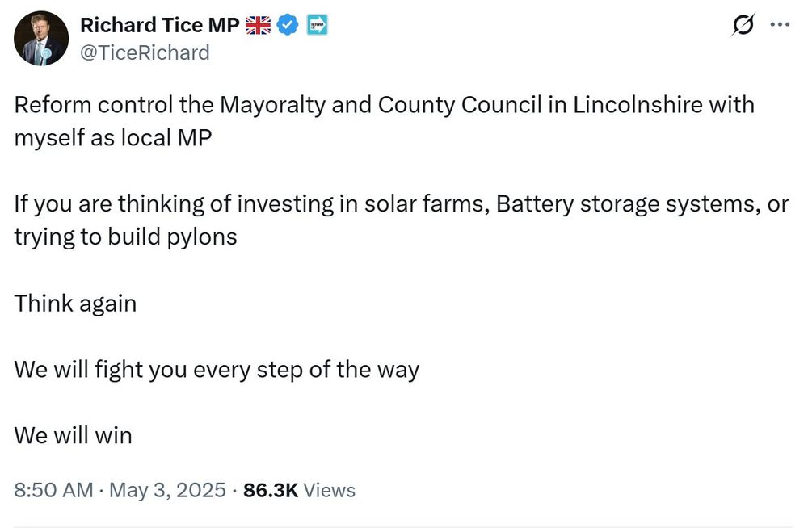Open Richard Tice's profile picture
Screen dimensions: 808x532
click(x=41, y=39)
